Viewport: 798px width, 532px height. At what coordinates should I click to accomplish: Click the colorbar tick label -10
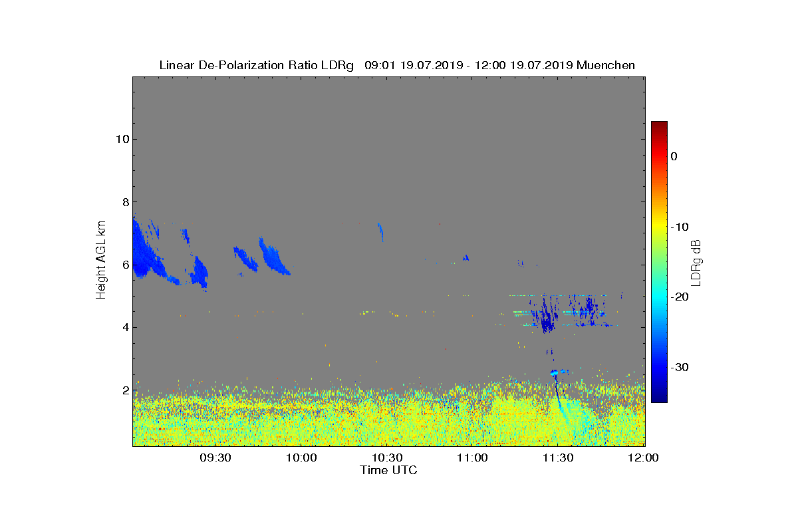click(678, 227)
